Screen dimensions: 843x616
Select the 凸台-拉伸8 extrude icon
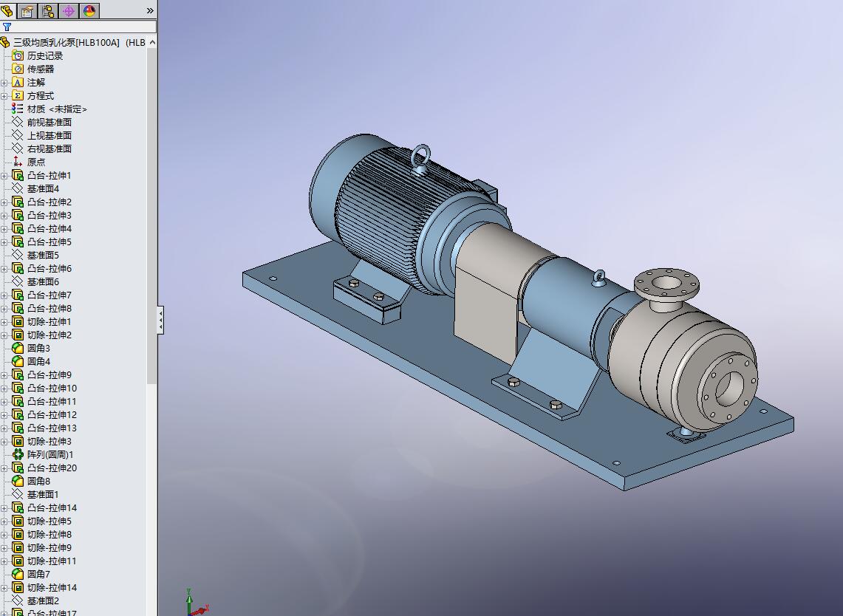(x=18, y=309)
